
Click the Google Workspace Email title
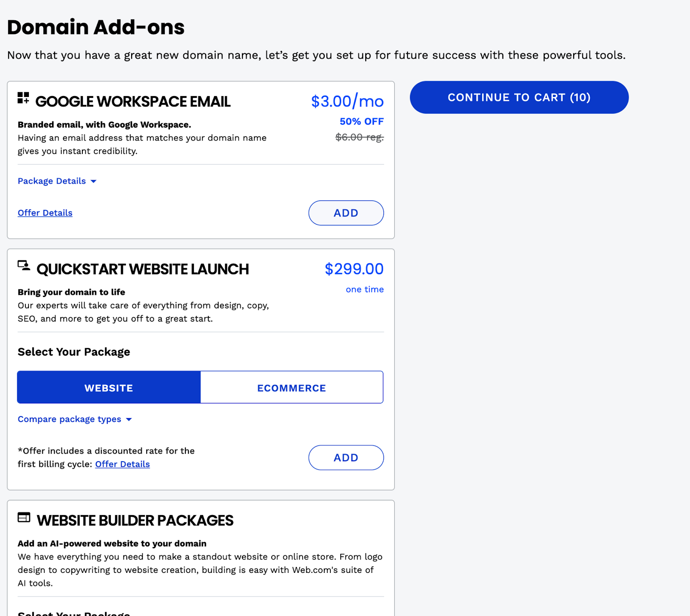click(x=133, y=102)
